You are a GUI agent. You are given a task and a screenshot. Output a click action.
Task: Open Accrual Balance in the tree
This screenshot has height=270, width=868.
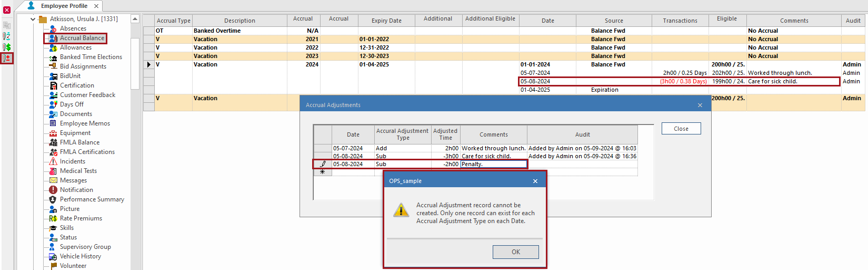[82, 38]
